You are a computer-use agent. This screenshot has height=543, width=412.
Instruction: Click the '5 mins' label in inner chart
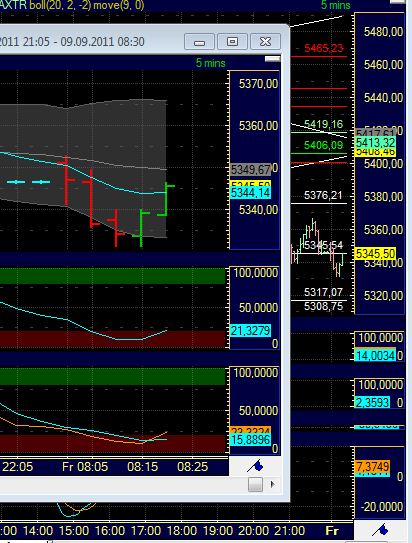pos(211,63)
